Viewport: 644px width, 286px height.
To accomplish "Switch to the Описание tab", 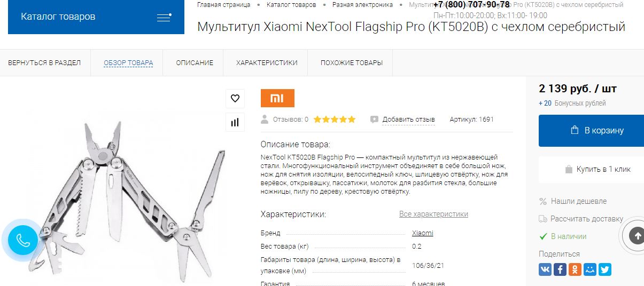I will (195, 63).
